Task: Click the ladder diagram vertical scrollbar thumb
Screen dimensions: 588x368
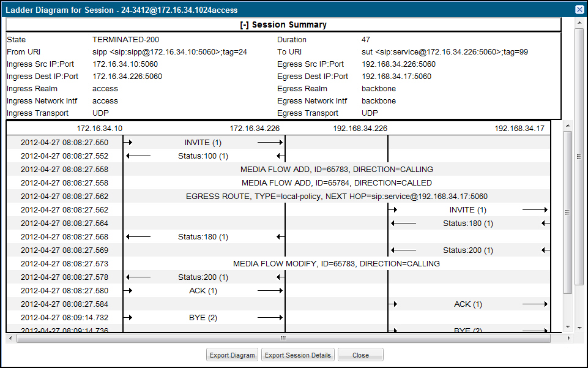Action: point(568,212)
